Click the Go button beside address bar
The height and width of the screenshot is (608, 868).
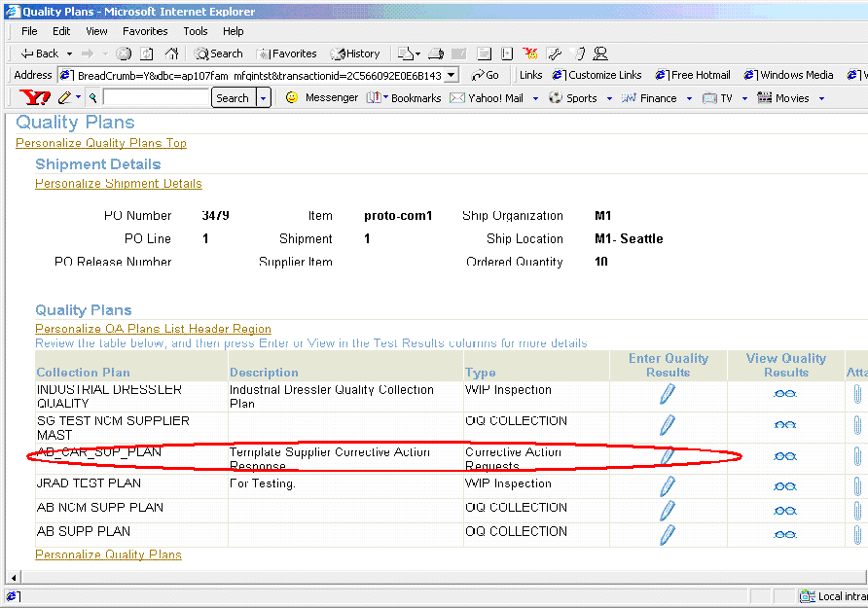point(485,75)
